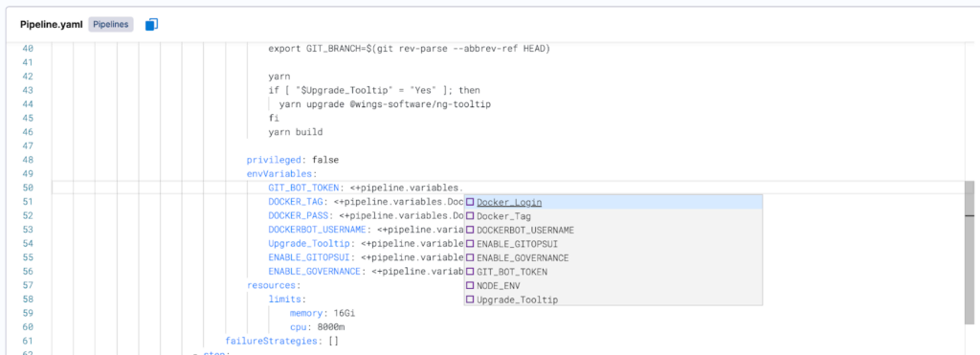Select NODE_ENV autocomplete suggestion
Viewport: 980px width, 355px height.
coord(612,285)
